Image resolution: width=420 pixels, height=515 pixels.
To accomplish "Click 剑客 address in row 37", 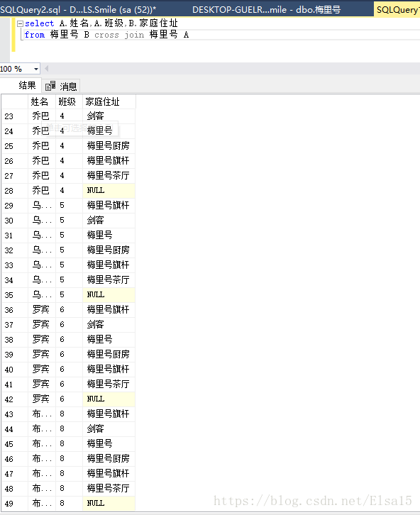I will click(109, 324).
